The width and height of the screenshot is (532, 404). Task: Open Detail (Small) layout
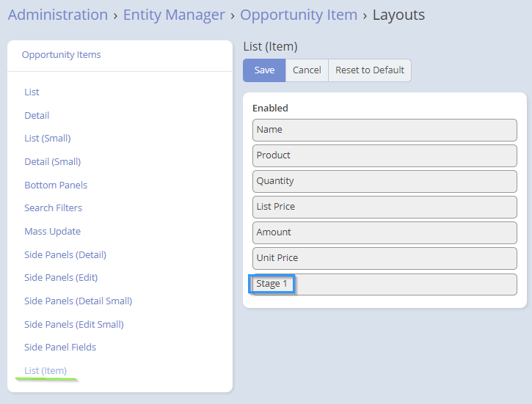coord(53,161)
